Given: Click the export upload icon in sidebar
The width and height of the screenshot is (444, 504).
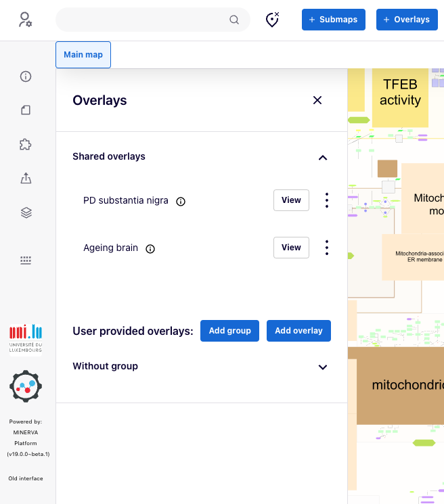Looking at the screenshot, I should (x=26, y=179).
